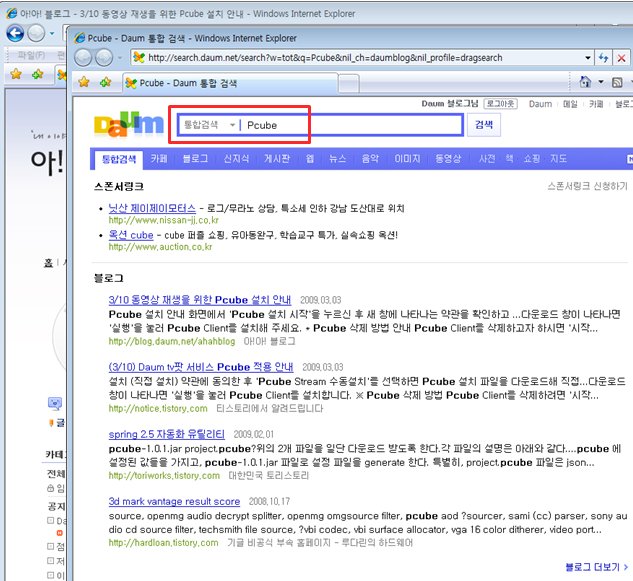
Task: Open the '3d mark vantage result score' result
Action: [x=174, y=501]
